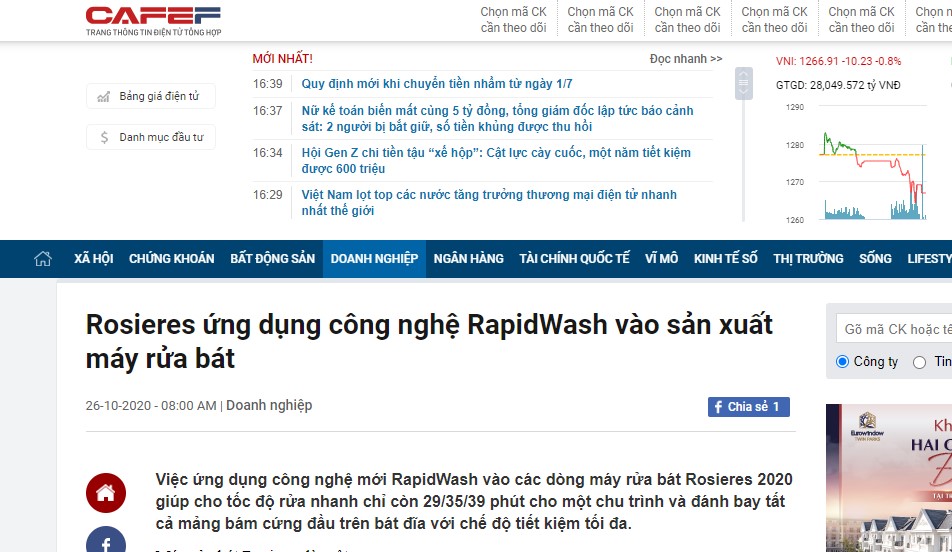Open the VĨ MÔ menu
This screenshot has height=552, width=952.
661,259
